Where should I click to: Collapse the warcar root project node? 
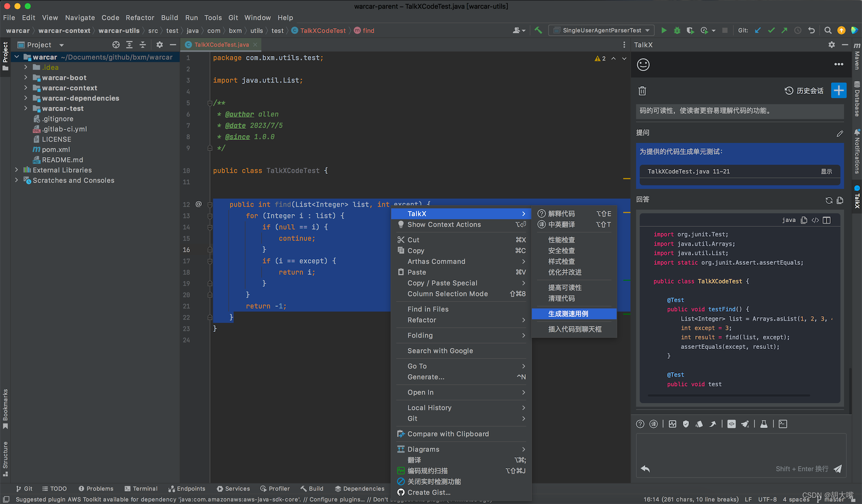16,57
